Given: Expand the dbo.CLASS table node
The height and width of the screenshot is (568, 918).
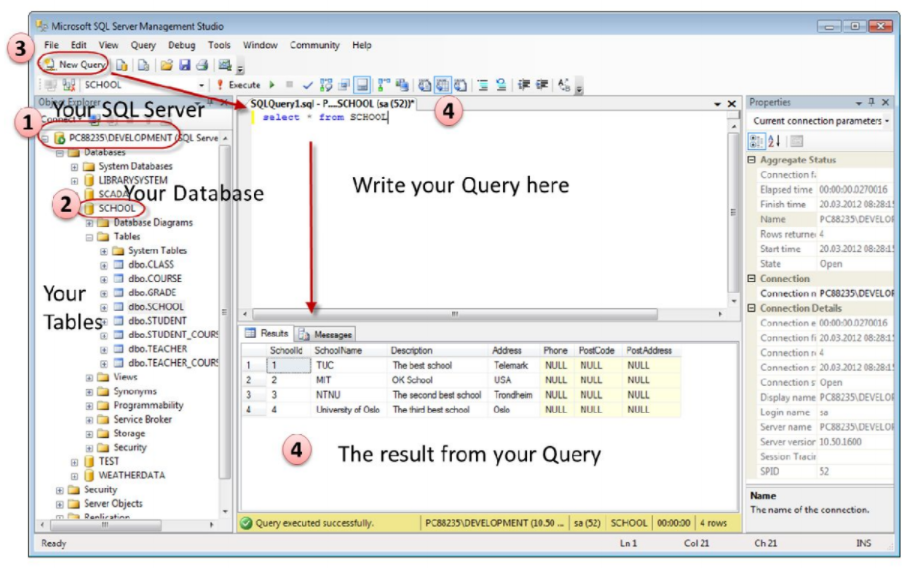Looking at the screenshot, I should [104, 265].
